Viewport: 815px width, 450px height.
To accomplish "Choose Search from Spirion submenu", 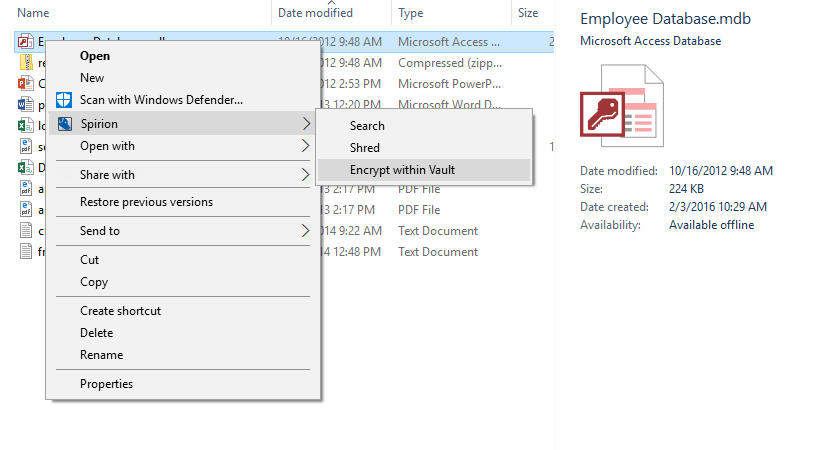I will coord(367,126).
